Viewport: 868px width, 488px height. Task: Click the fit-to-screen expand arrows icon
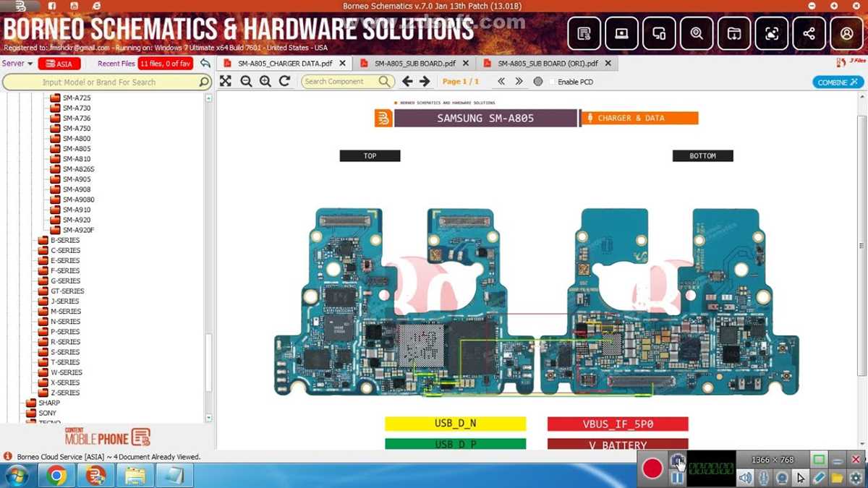[226, 82]
